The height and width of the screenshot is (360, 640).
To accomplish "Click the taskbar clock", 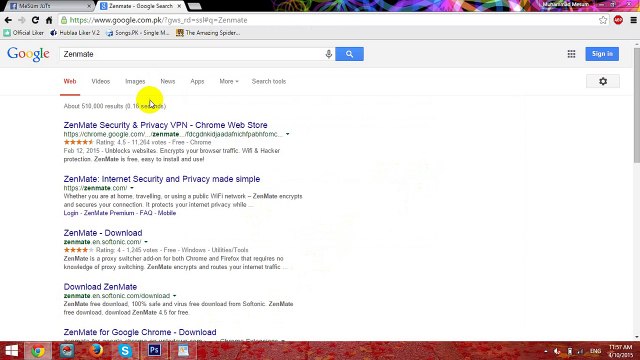I will [x=621, y=351].
